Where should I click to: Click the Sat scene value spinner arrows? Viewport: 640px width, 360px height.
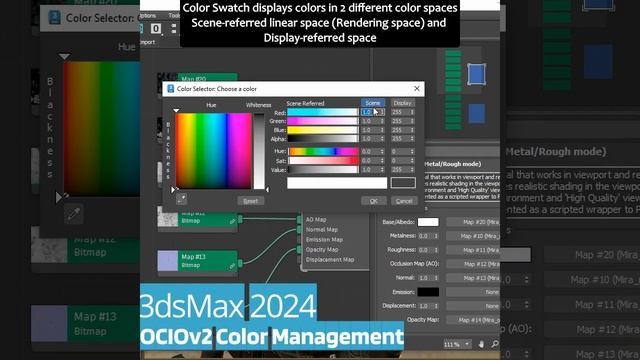coord(382,161)
